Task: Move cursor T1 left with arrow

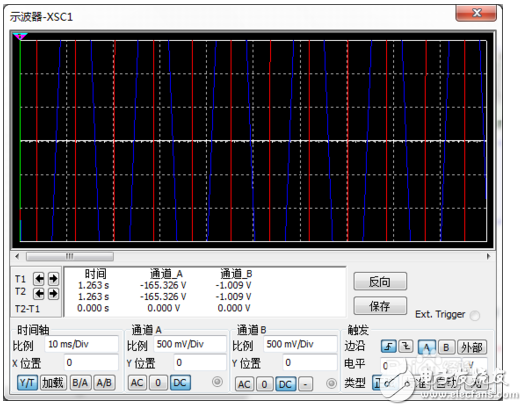Action: click(39, 279)
